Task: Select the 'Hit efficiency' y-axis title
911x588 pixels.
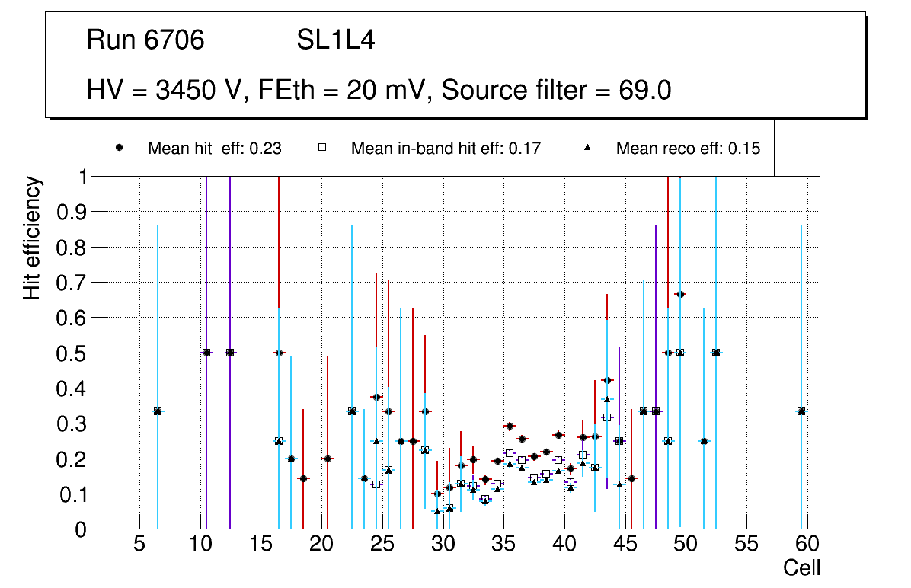Action: [x=31, y=238]
